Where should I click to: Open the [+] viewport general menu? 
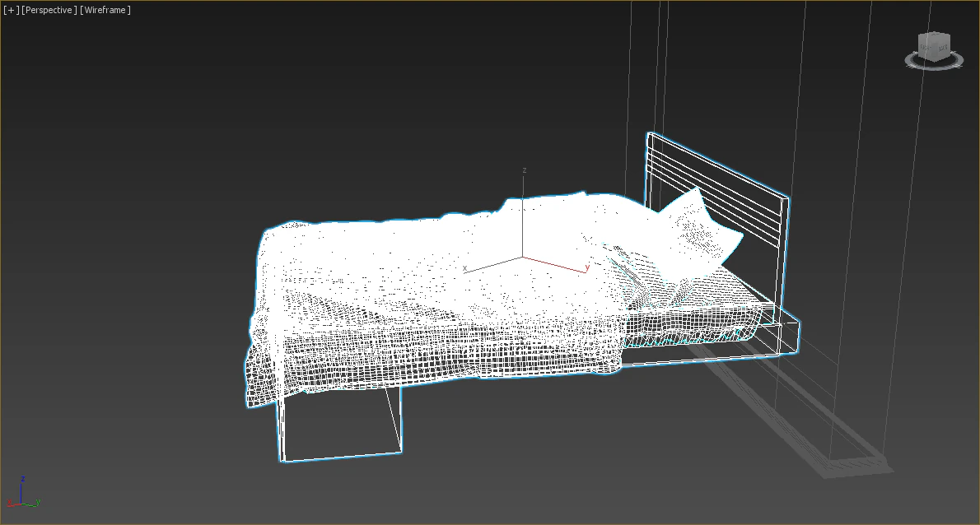[x=11, y=10]
